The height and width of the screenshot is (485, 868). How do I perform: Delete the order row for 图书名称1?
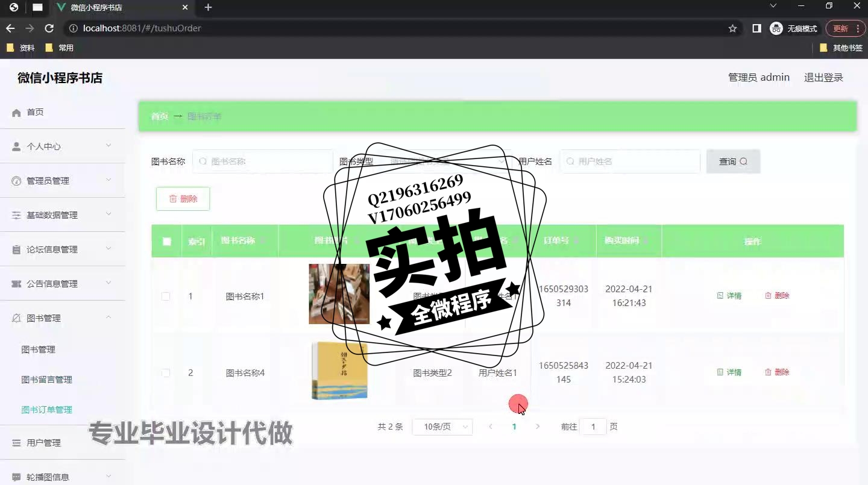point(777,296)
